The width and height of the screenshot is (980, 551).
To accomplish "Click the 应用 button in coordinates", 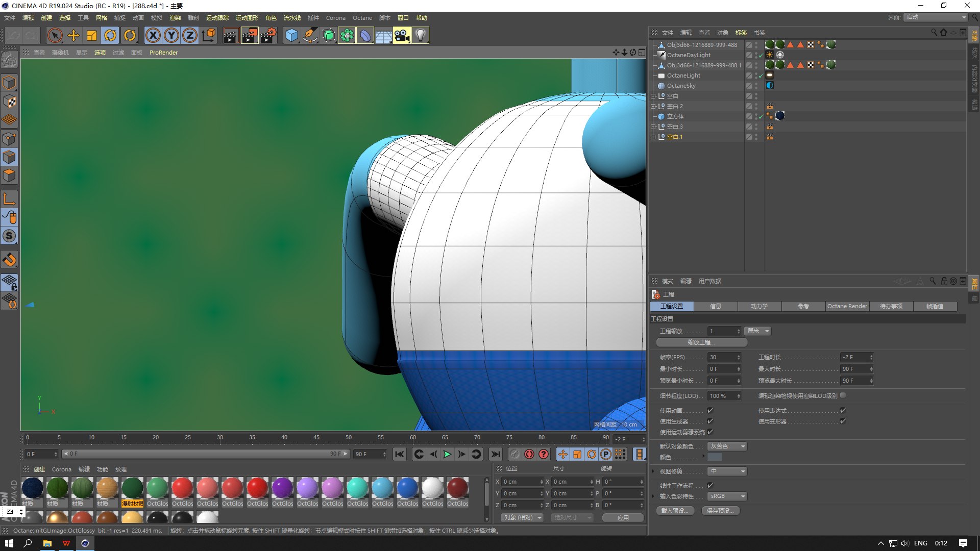I will click(x=623, y=517).
